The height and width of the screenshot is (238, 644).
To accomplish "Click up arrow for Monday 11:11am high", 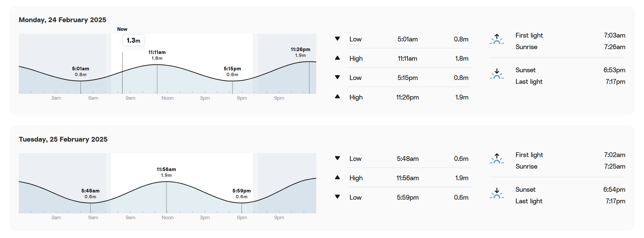I will pos(337,58).
